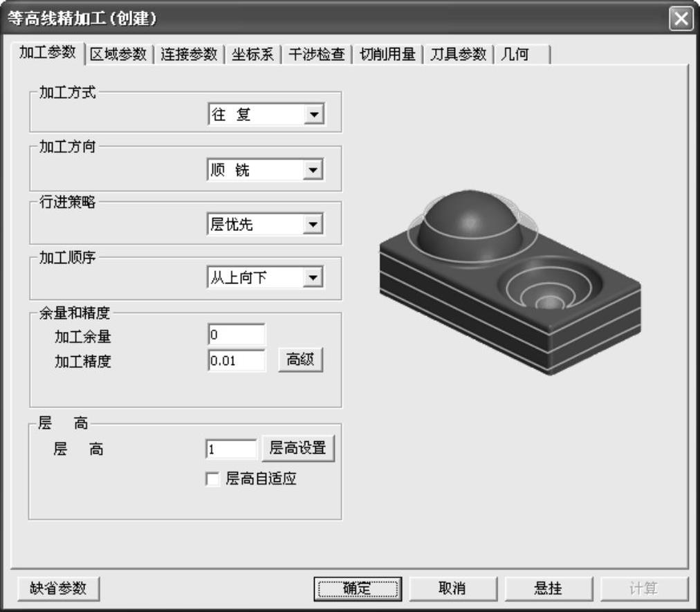Click the 加工精度 input field
Image resolution: width=700 pixels, height=612 pixels.
237,360
